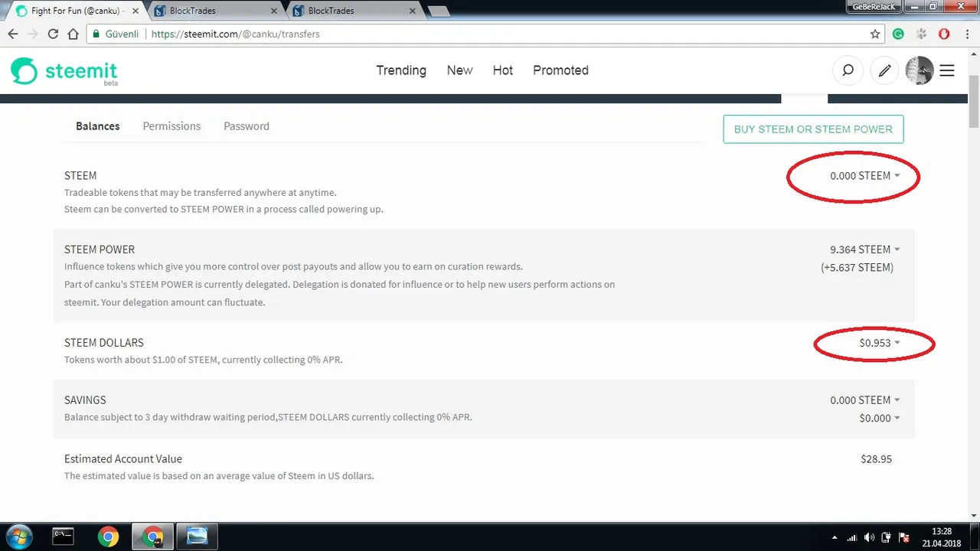Image resolution: width=980 pixels, height=551 pixels.
Task: Click the Steemit logo
Action: (x=64, y=71)
